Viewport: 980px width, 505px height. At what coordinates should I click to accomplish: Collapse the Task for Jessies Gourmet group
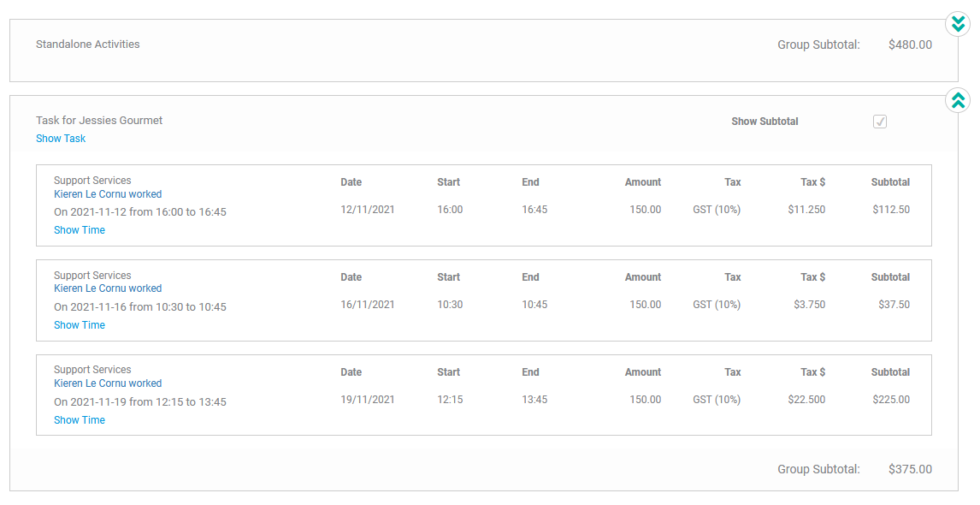[958, 100]
